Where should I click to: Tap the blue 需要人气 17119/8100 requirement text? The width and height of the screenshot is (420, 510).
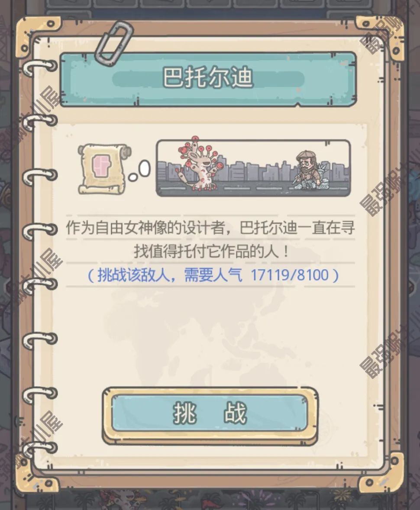pyautogui.click(x=213, y=275)
